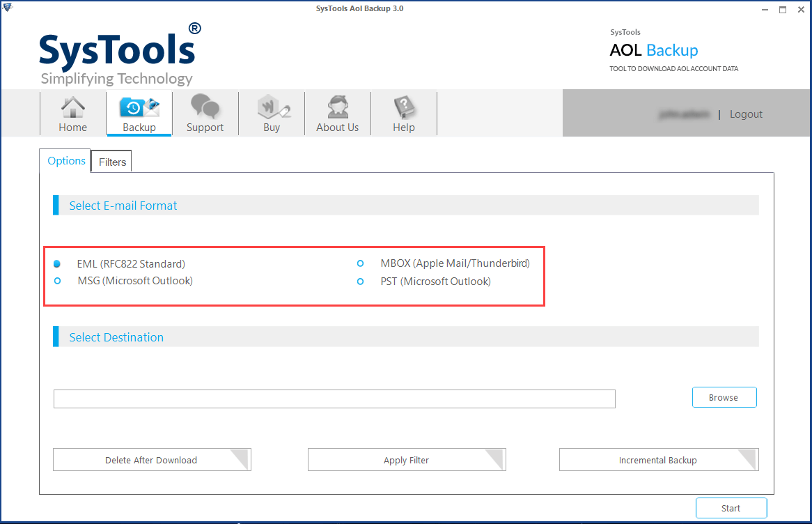
Task: Click the Buy icon with the pencil
Action: (271, 113)
